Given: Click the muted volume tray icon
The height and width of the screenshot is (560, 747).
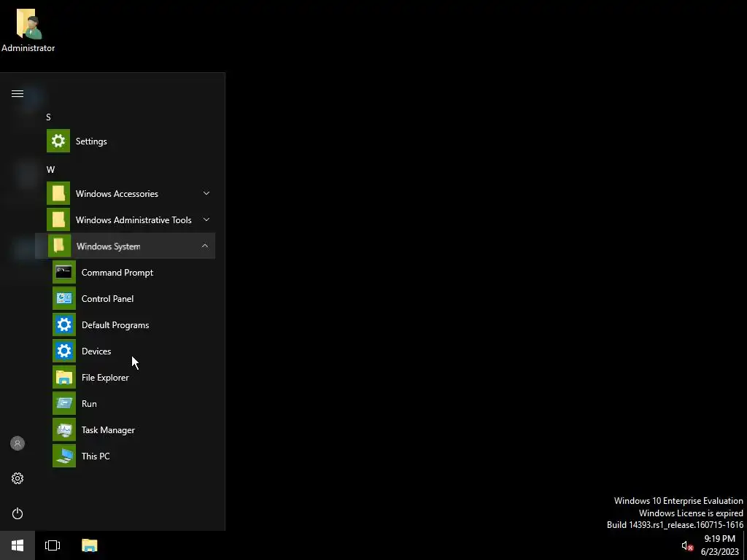Looking at the screenshot, I should tap(686, 545).
